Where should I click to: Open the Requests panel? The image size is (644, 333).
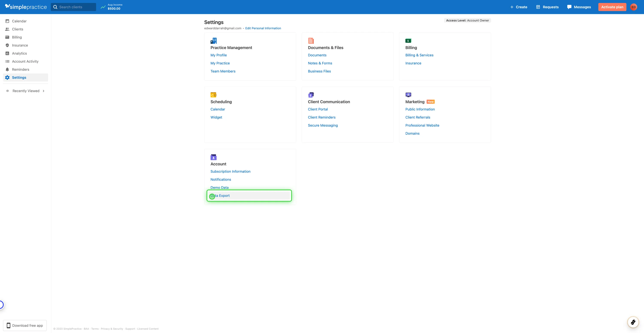547,7
